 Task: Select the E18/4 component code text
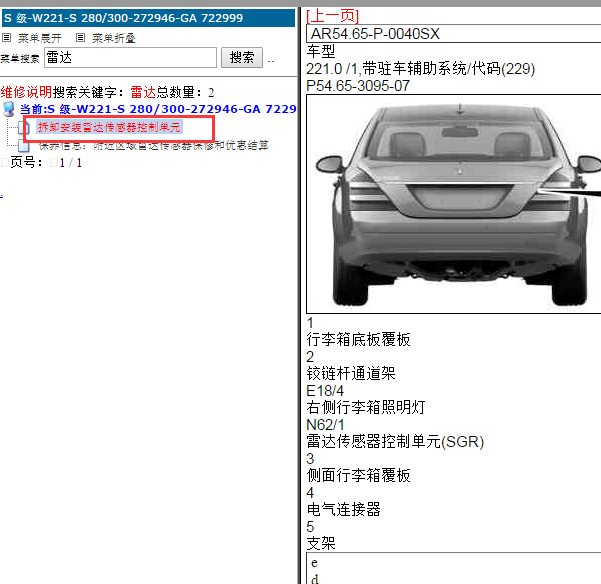[x=325, y=390]
